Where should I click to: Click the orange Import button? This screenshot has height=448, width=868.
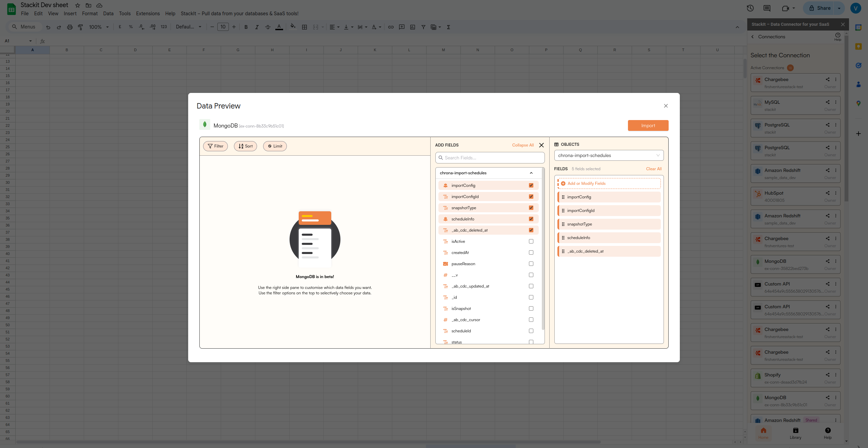click(x=648, y=125)
